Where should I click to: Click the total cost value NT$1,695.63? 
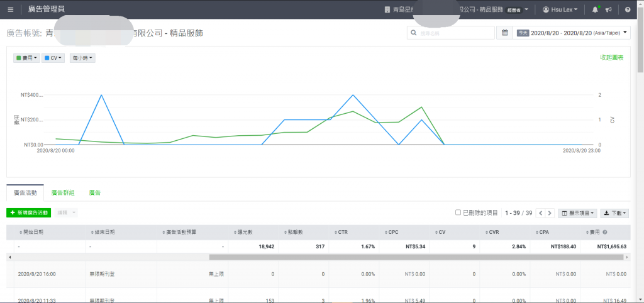611,247
